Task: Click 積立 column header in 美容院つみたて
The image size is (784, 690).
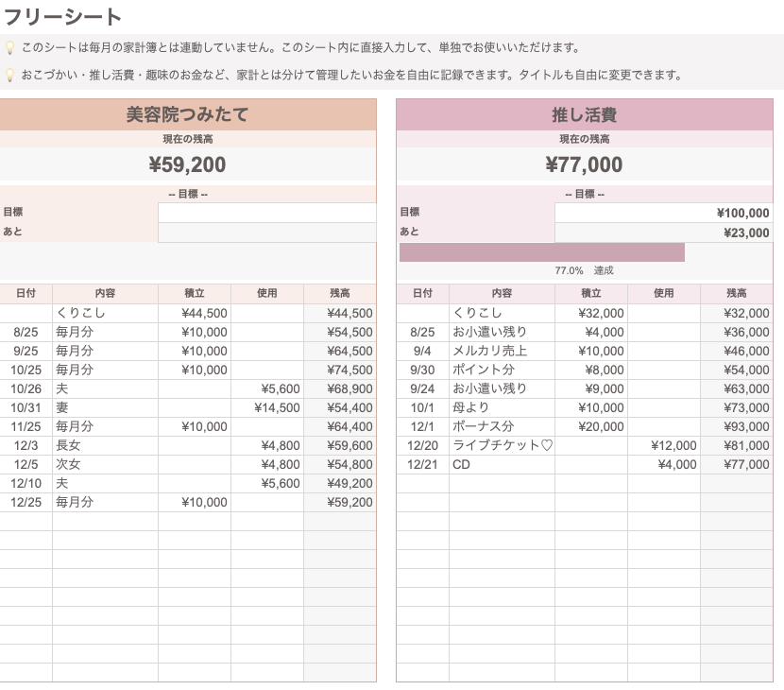Action: [x=195, y=294]
